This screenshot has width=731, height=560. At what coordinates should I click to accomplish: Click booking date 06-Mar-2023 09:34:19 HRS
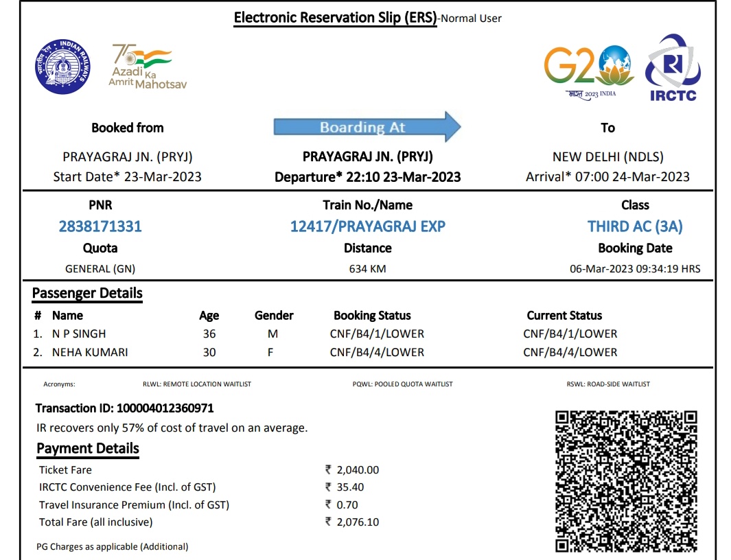tap(635, 269)
